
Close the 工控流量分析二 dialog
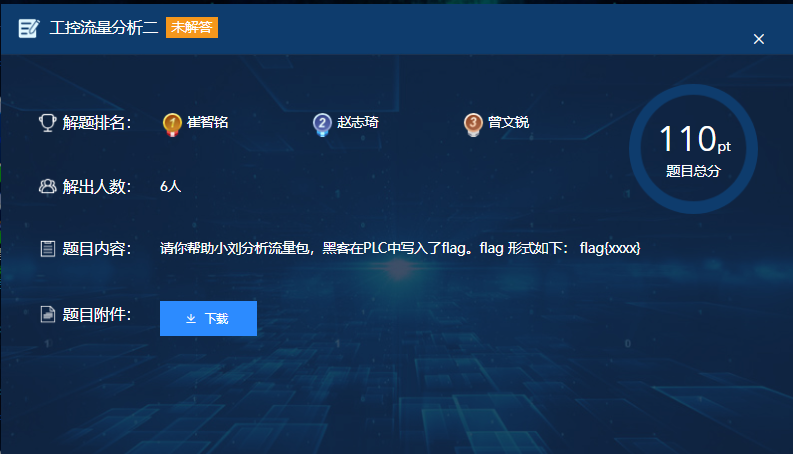[x=759, y=39]
